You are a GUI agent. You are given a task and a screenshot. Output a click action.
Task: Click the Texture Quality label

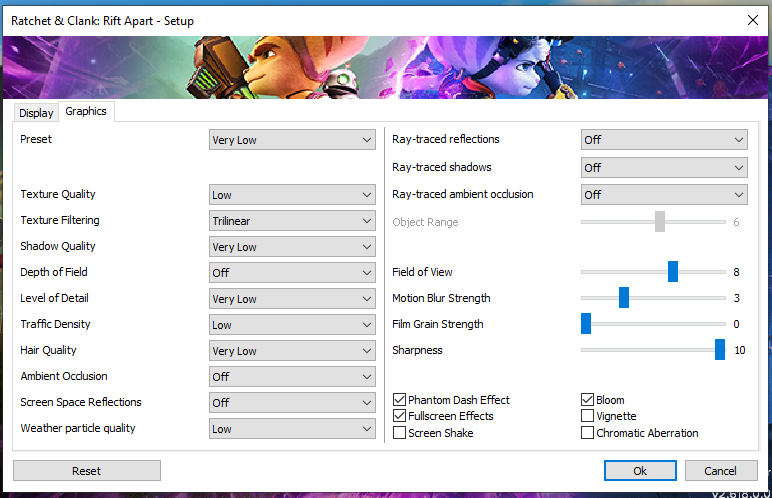(58, 194)
